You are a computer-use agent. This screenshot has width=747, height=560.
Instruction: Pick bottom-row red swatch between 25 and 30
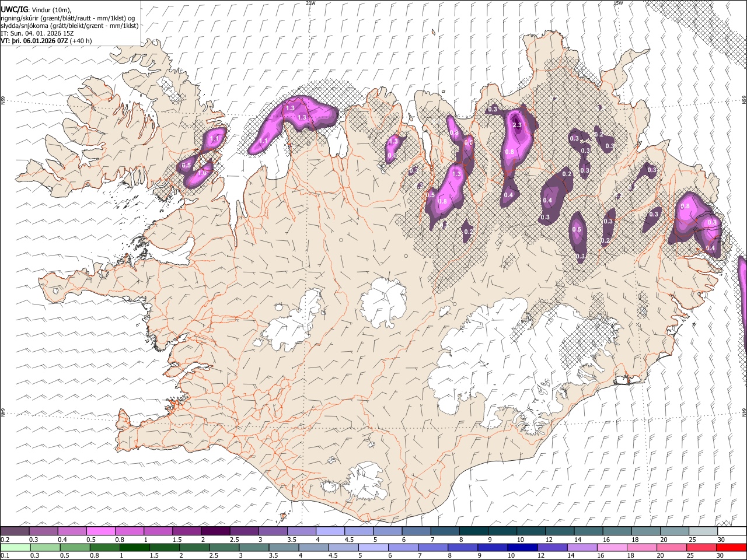coord(702,547)
